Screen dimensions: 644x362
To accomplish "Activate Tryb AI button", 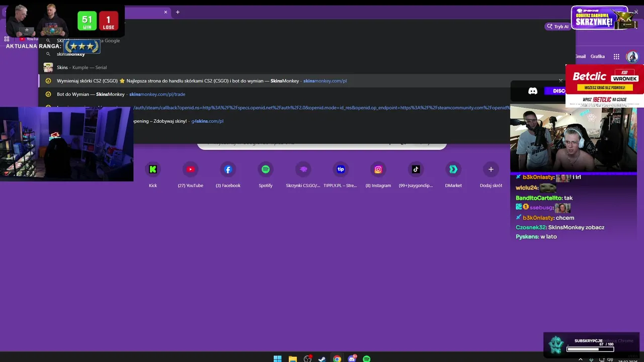I will 557,27.
